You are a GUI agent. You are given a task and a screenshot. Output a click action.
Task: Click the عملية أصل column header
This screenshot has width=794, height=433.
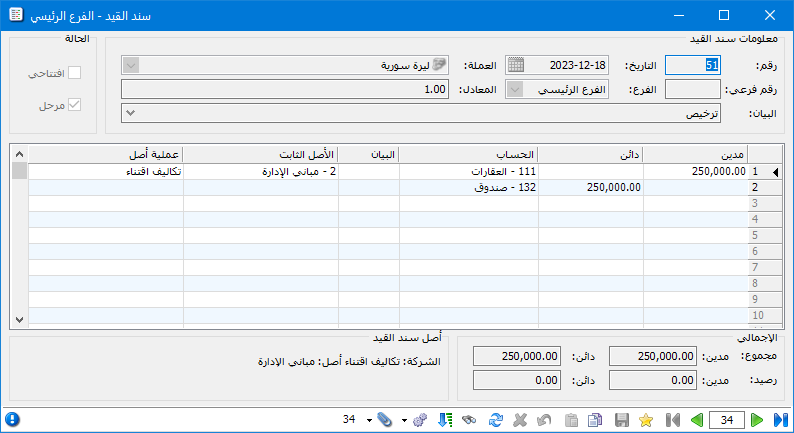pos(106,154)
